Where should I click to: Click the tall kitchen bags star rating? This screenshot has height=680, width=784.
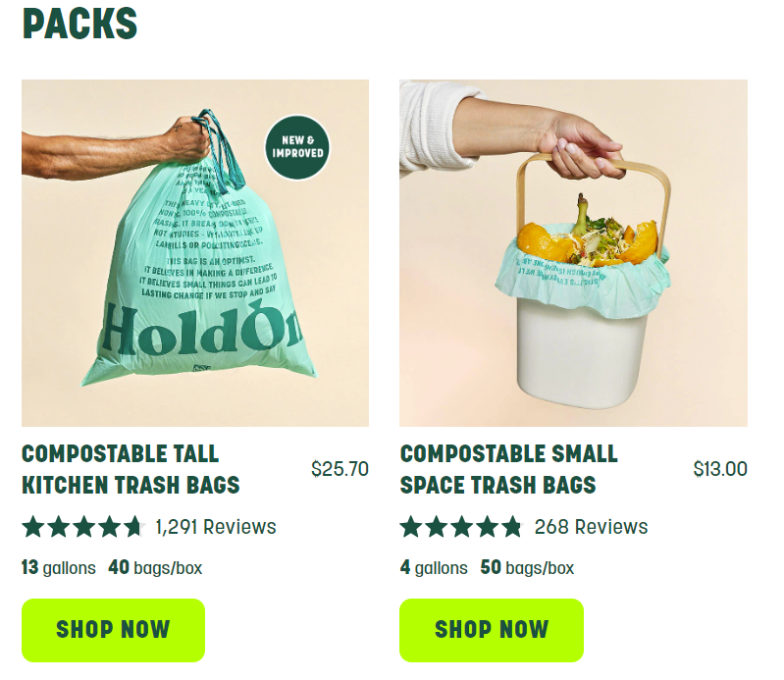[x=83, y=527]
